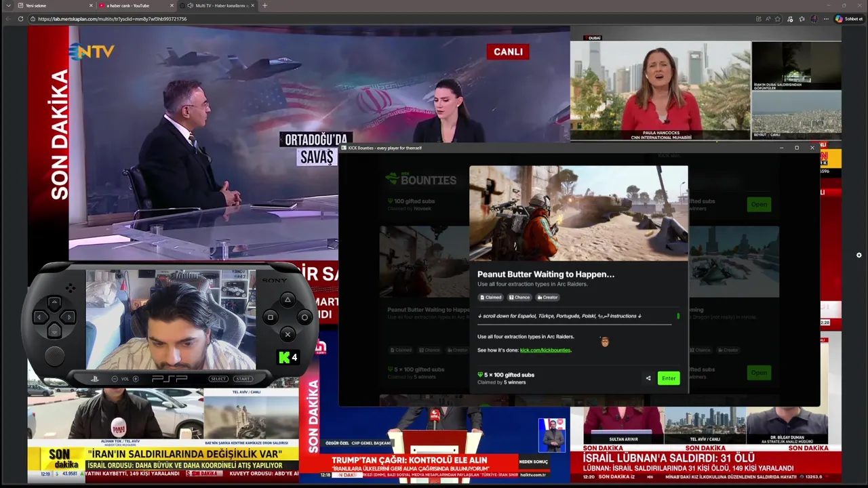Image resolution: width=868 pixels, height=488 pixels.
Task: Open the favorites list icon
Action: [x=802, y=19]
